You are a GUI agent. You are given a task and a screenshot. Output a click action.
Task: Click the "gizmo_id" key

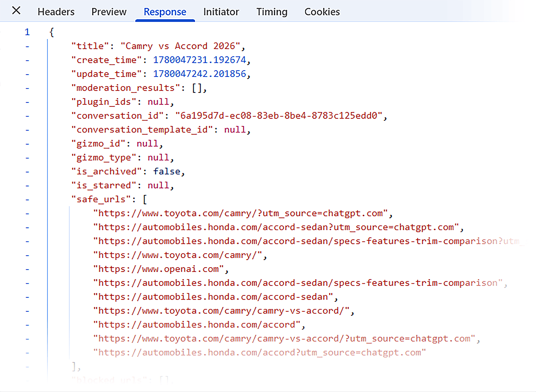98,144
